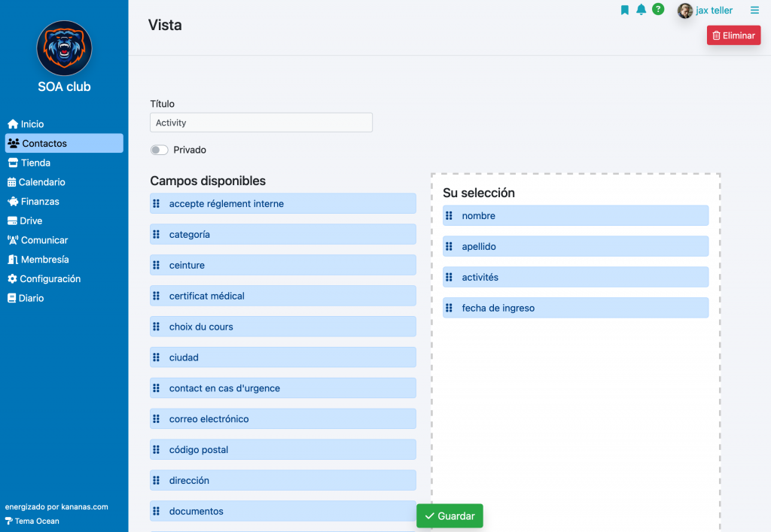Screen dimensions: 771x532
Task: Open notifications bell icon
Action: (x=641, y=10)
